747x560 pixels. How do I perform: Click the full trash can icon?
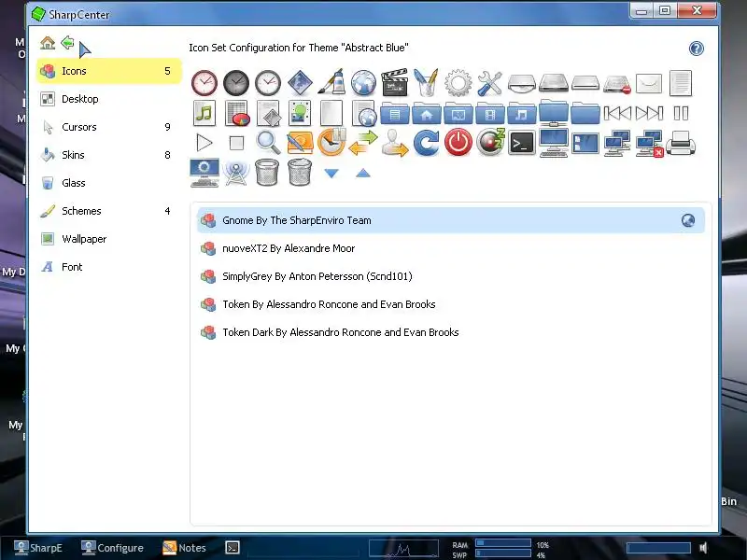[x=300, y=173]
